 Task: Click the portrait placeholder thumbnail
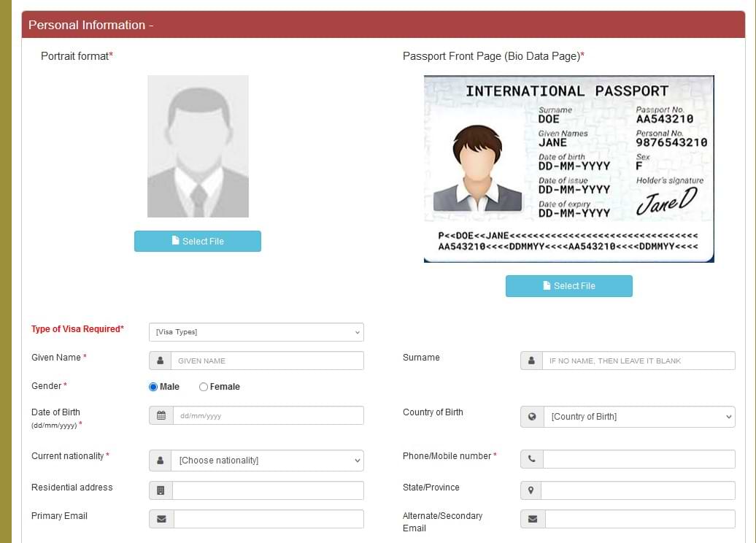tap(198, 146)
